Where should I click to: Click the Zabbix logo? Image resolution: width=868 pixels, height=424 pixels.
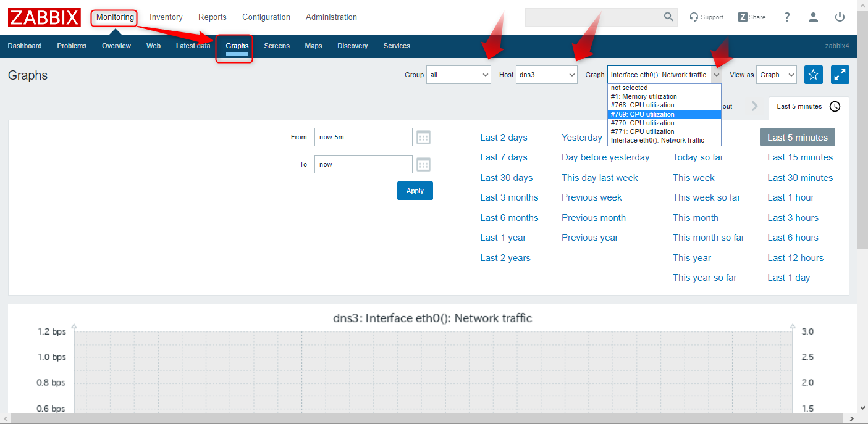[x=44, y=17]
